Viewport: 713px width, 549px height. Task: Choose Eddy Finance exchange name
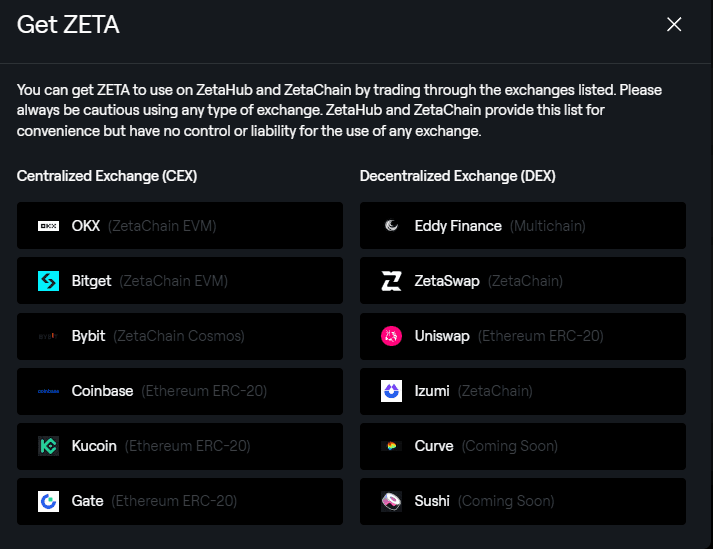pos(458,226)
